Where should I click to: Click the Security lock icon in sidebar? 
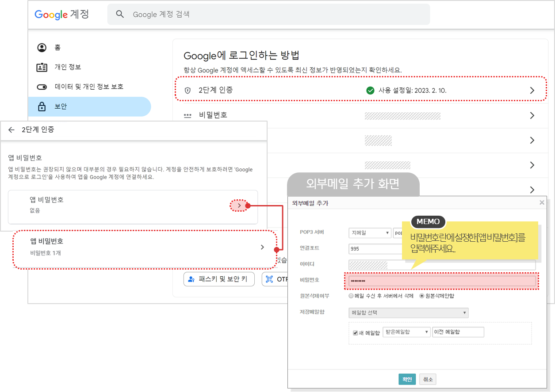[42, 107]
